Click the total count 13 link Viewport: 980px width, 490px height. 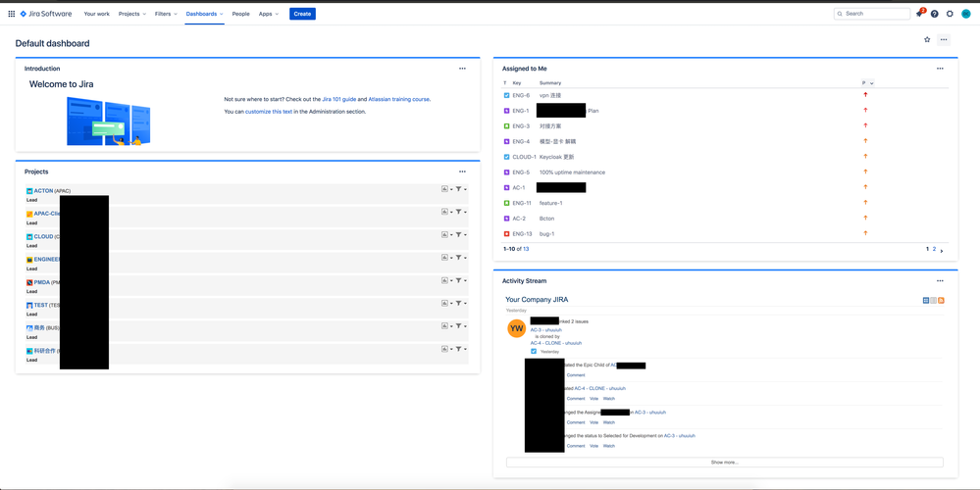pos(526,249)
